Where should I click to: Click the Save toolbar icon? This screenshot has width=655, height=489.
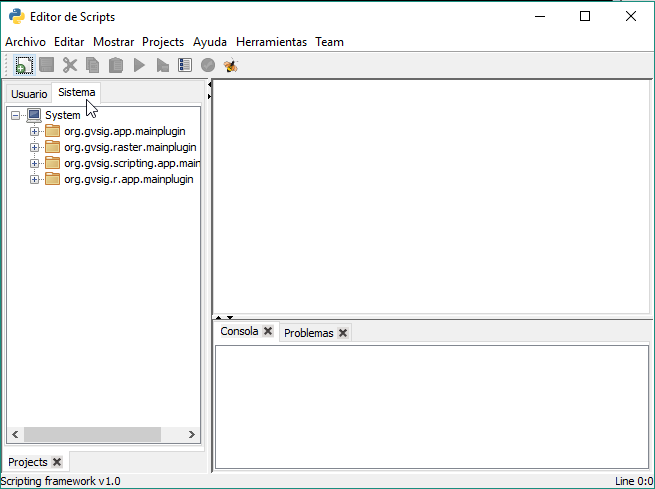(x=46, y=65)
